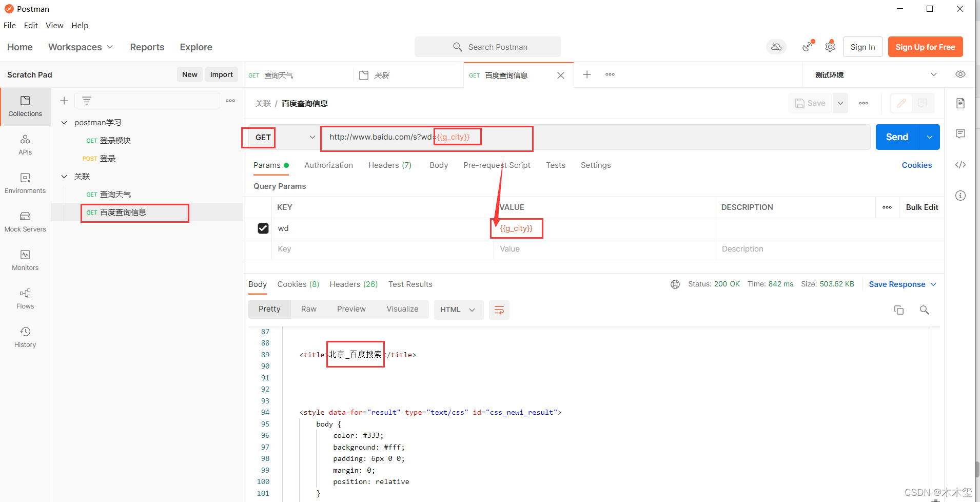Screen dimensions: 980x502
Task: Switch to the Tests tab
Action: coord(556,165)
